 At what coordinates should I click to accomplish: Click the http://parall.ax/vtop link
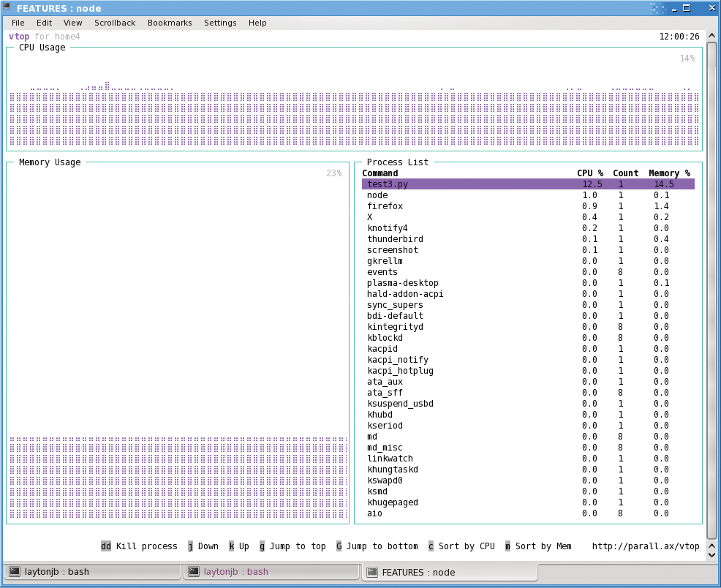(646, 546)
